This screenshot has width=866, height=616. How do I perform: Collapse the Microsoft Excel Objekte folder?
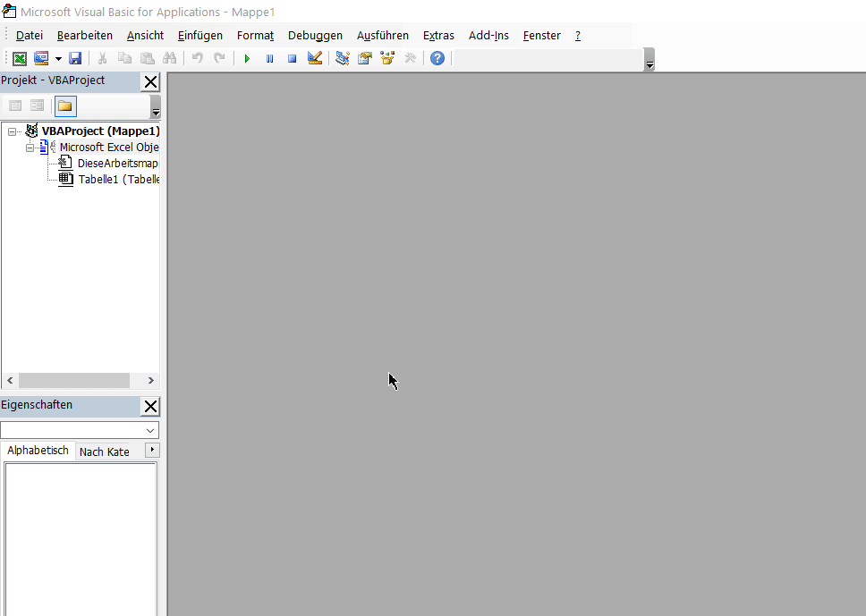pos(30,148)
